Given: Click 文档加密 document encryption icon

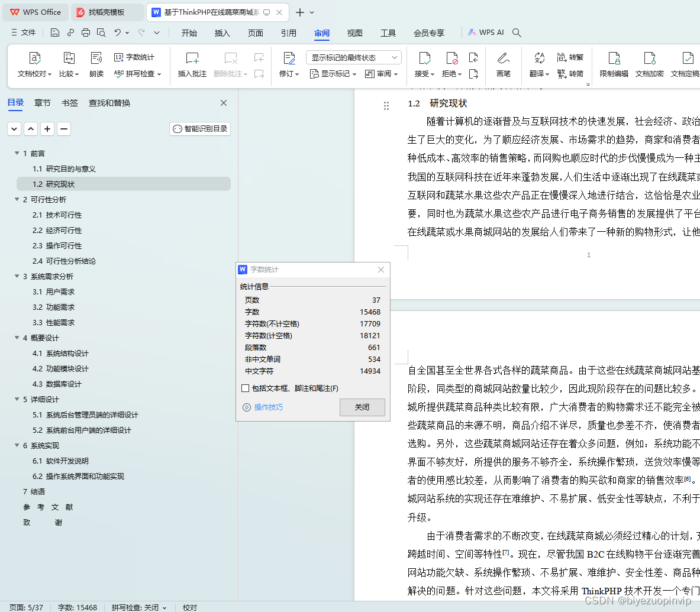Looking at the screenshot, I should tap(650, 64).
